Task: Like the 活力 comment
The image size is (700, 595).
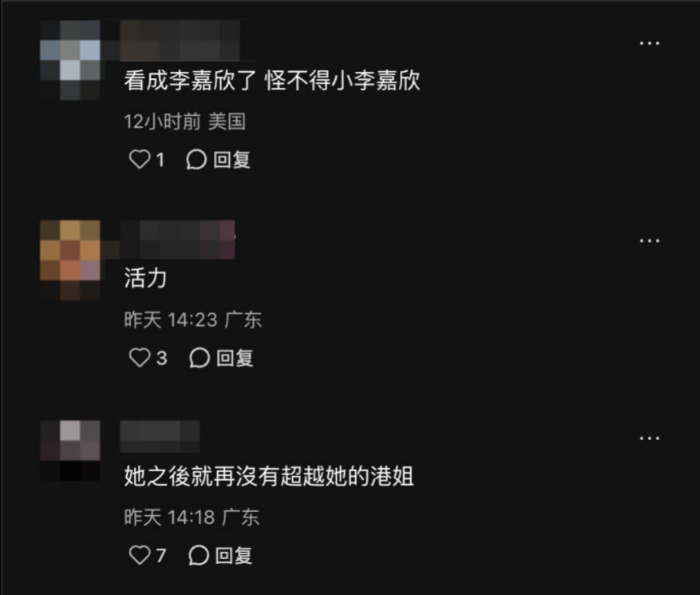Action: point(140,357)
